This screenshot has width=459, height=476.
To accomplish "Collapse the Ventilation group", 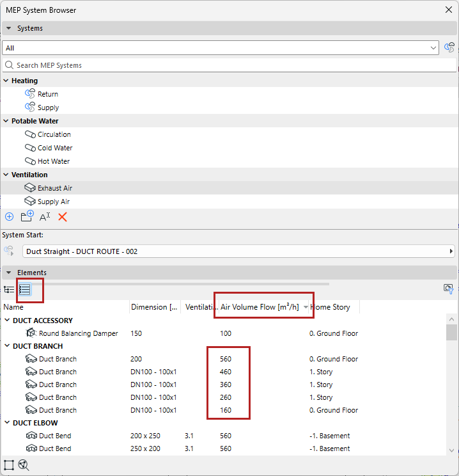I will [x=6, y=175].
